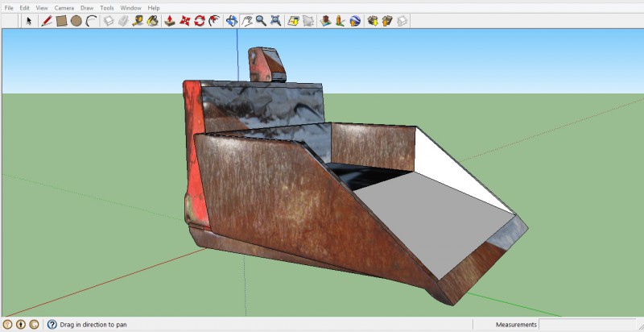Open the File menu

tap(9, 8)
